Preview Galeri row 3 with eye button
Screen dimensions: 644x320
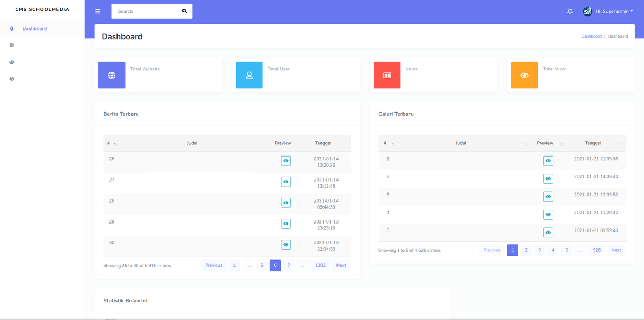548,197
